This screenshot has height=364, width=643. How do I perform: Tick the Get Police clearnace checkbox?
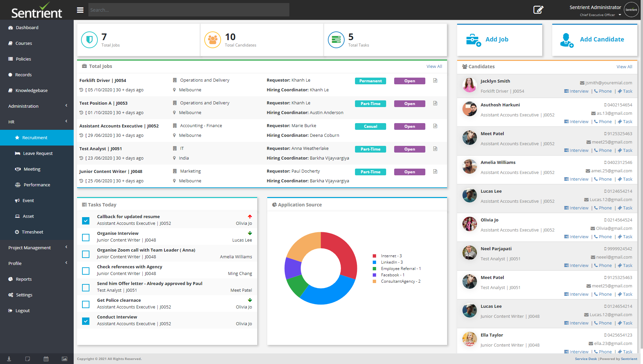point(86,304)
